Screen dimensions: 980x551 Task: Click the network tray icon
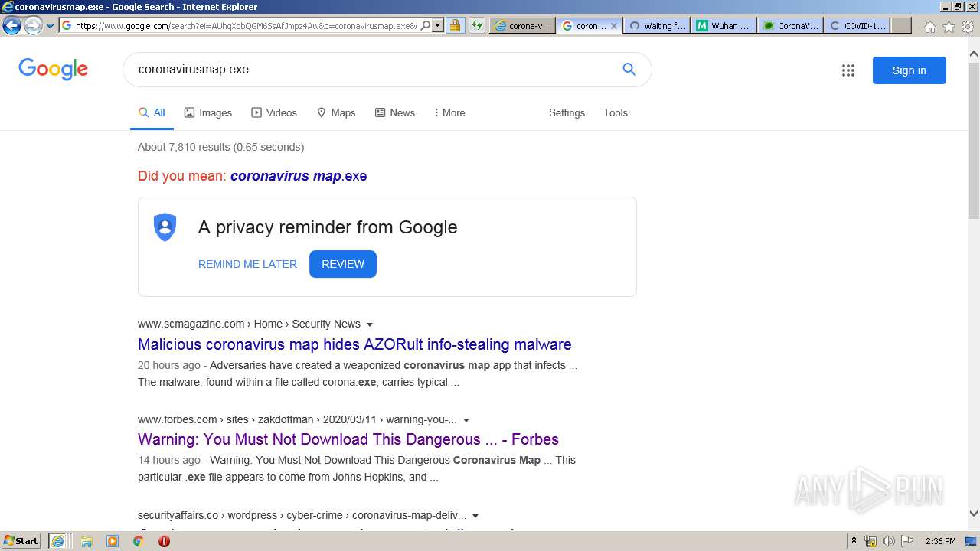click(x=871, y=541)
